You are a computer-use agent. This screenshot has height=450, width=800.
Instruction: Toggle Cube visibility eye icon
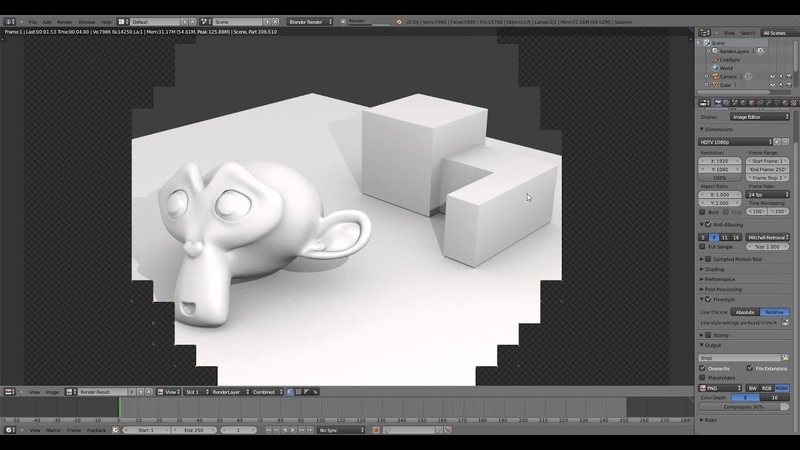(772, 85)
